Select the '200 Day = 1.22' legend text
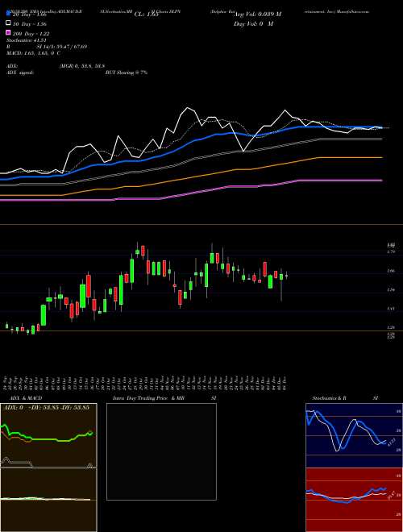The width and height of the screenshot is (403, 532). pyautogui.click(x=31, y=34)
